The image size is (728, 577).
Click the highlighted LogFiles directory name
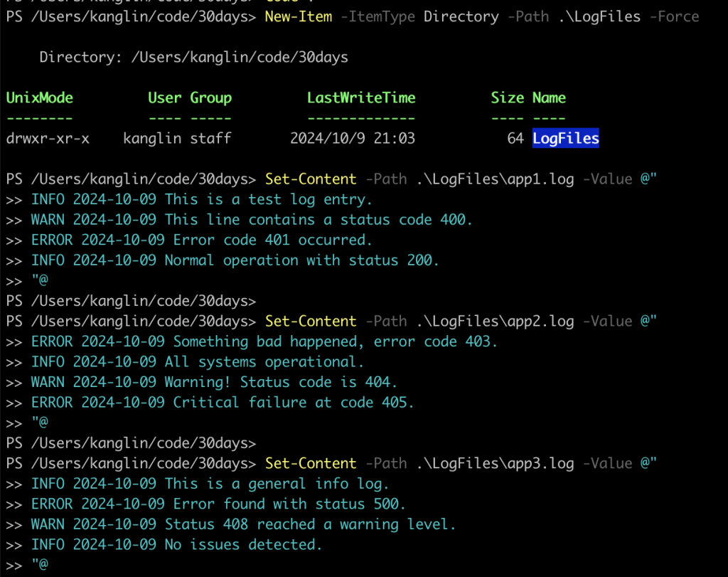(565, 138)
